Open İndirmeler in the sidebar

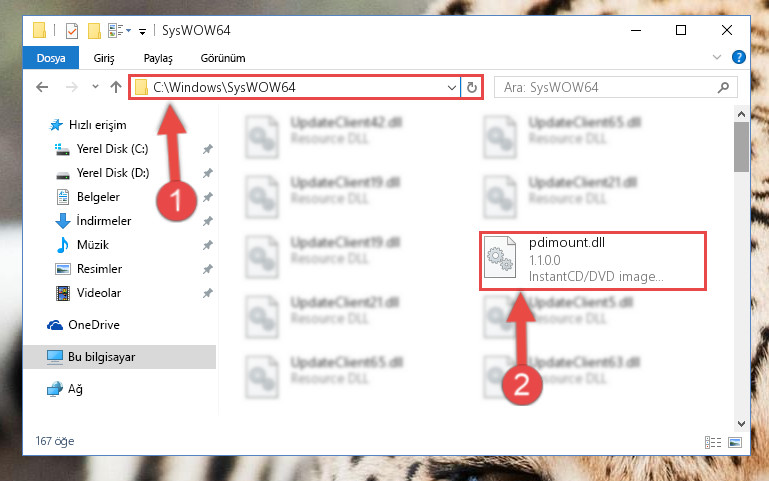(103, 221)
